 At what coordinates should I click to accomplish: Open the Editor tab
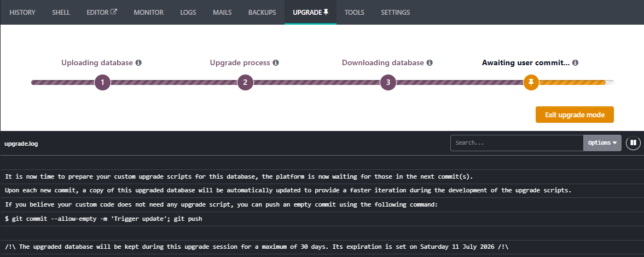(102, 13)
